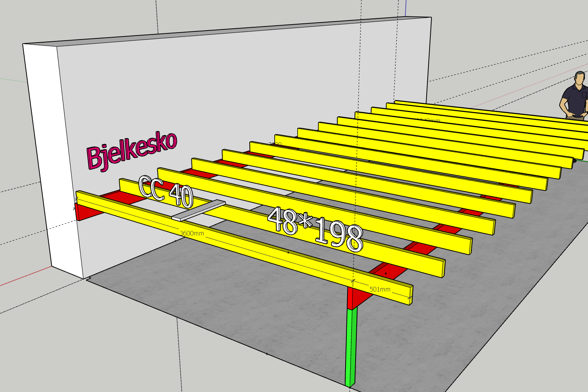The image size is (588, 392).
Task: Select the top edge face of the wall
Action: pos(230,31)
